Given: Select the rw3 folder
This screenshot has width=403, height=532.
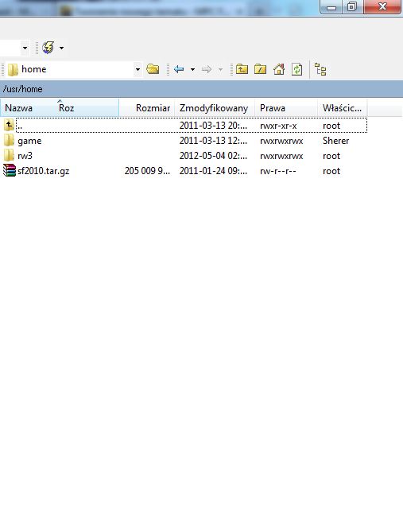Looking at the screenshot, I should [25, 156].
